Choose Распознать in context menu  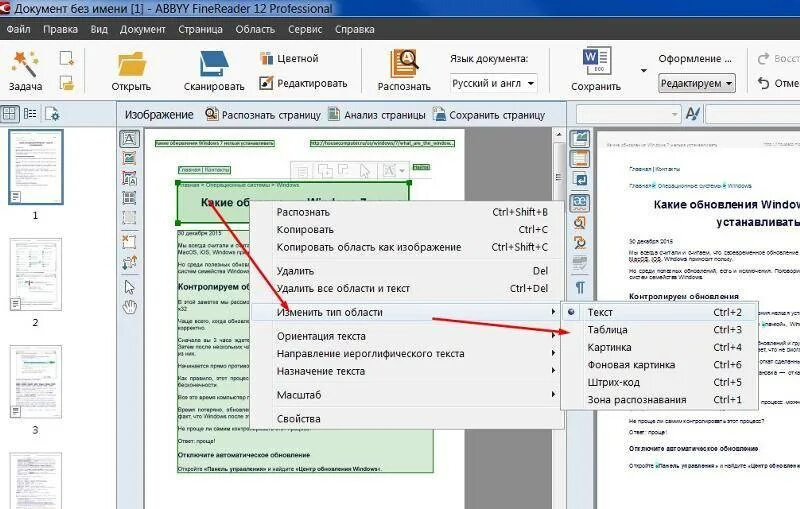[406, 212]
